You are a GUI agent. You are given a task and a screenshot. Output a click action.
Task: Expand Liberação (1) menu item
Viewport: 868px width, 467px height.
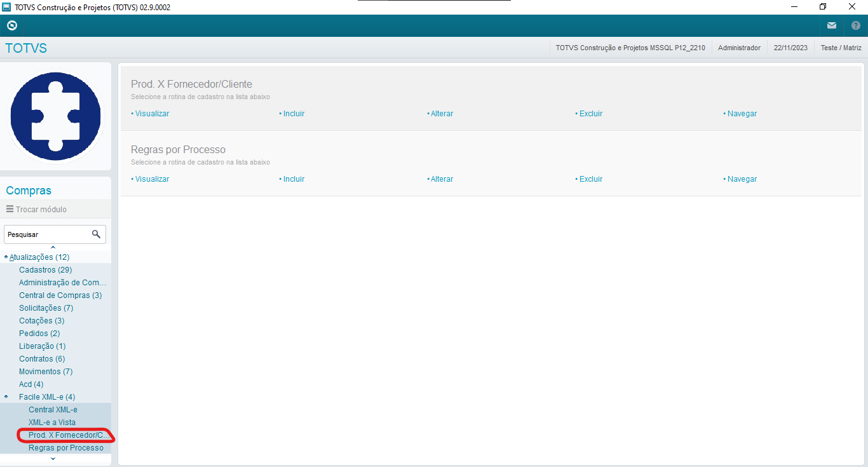42,346
